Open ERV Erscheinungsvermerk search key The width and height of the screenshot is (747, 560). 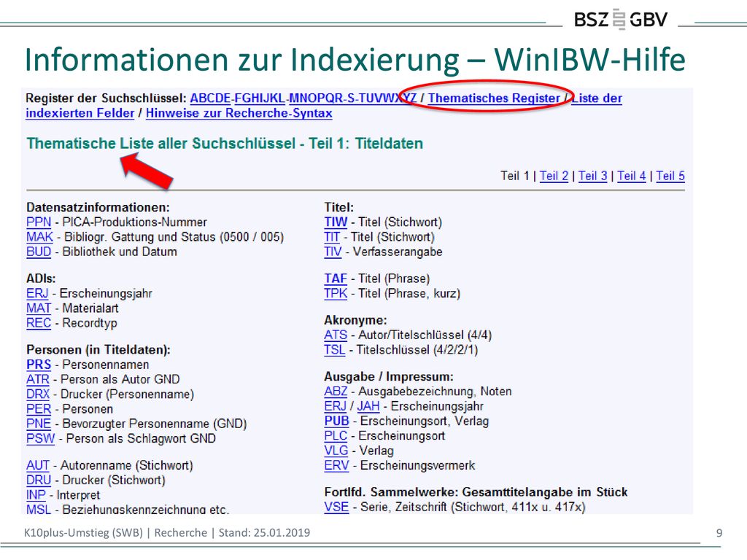click(337, 465)
